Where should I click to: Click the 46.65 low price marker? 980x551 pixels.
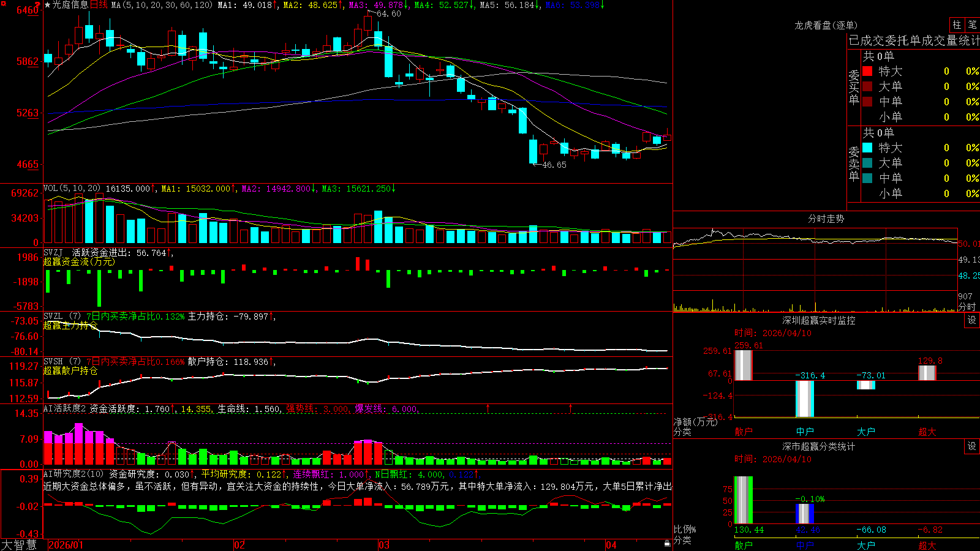tap(554, 165)
